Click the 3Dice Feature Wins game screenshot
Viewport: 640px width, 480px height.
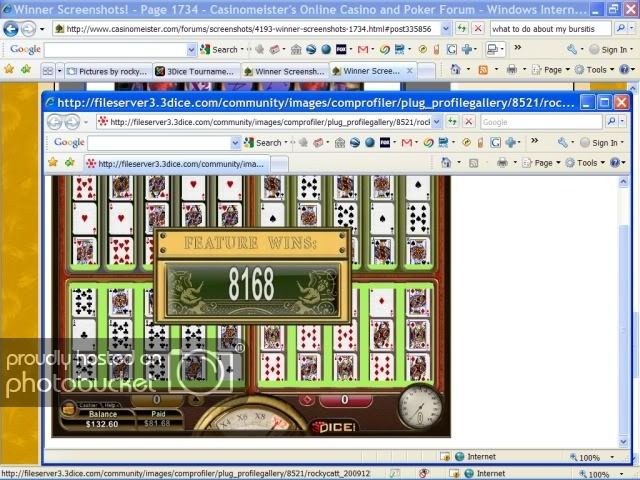pyautogui.click(x=251, y=307)
